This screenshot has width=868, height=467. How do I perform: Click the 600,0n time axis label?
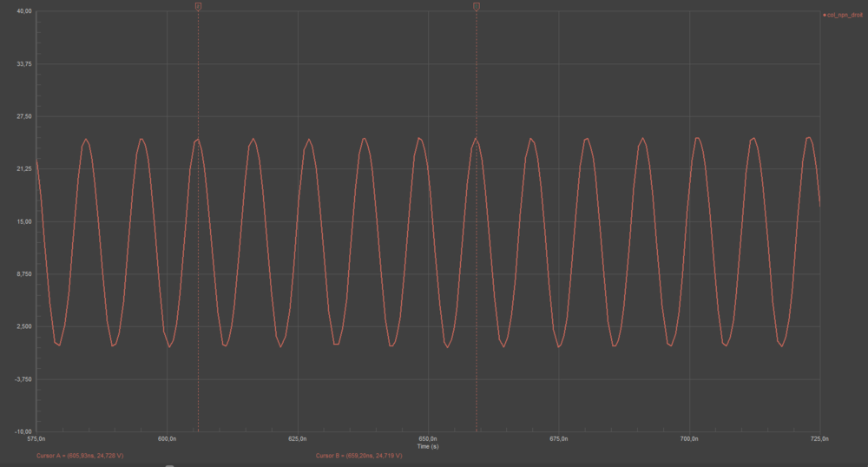[x=168, y=439]
